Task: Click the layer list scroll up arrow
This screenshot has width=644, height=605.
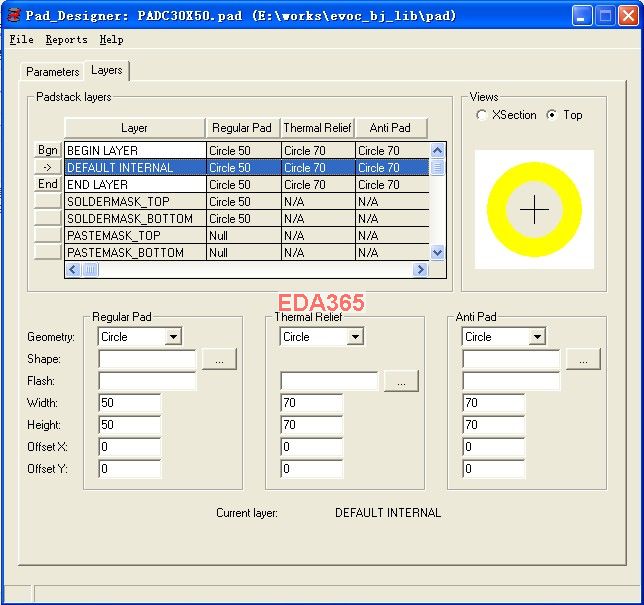Action: coord(437,151)
